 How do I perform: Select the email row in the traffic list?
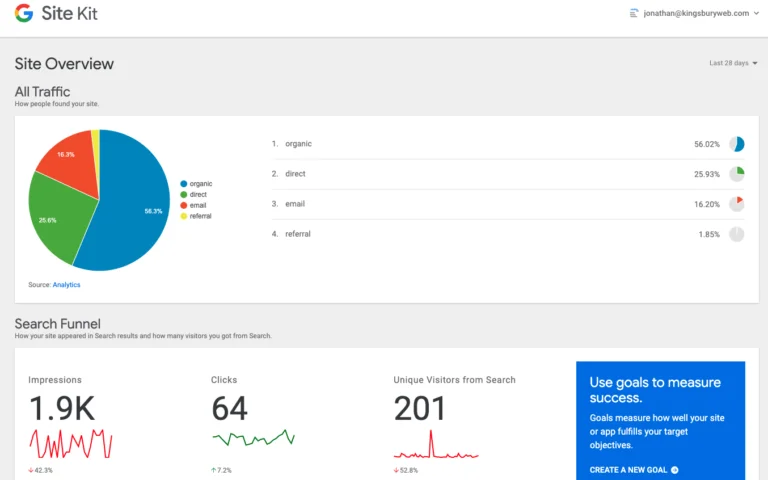point(508,204)
